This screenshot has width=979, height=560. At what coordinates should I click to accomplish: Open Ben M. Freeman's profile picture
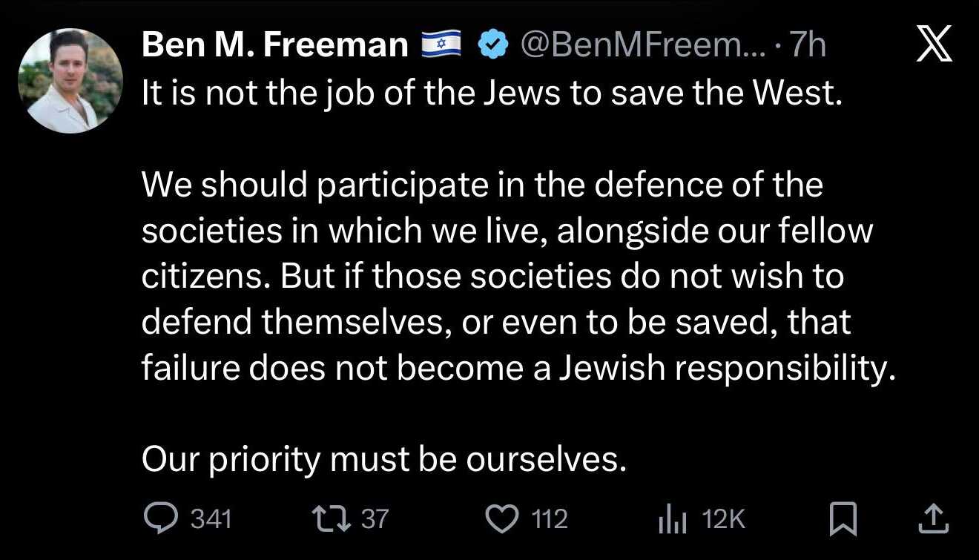[70, 81]
